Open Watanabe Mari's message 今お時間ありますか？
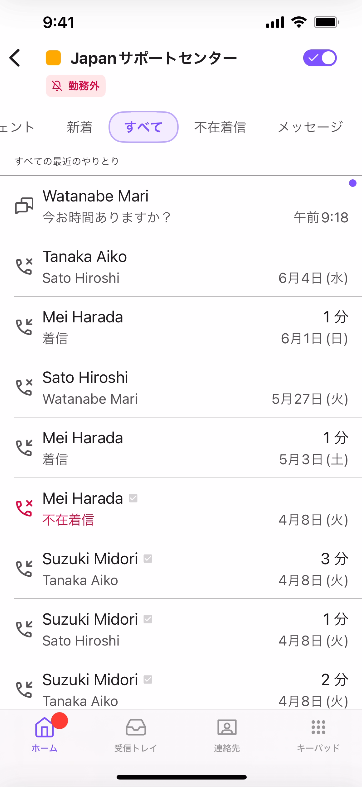Viewport: 362px width, 787px height. coord(181,206)
